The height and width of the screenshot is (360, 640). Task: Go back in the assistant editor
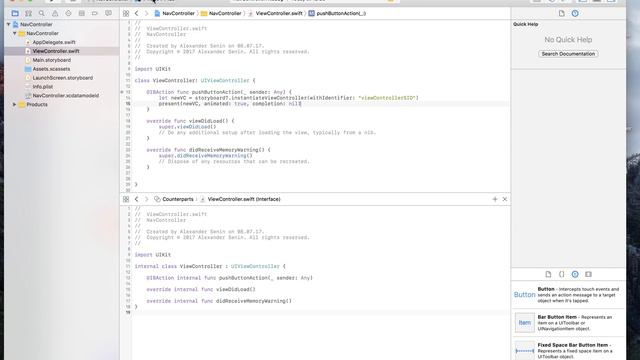tap(137, 199)
